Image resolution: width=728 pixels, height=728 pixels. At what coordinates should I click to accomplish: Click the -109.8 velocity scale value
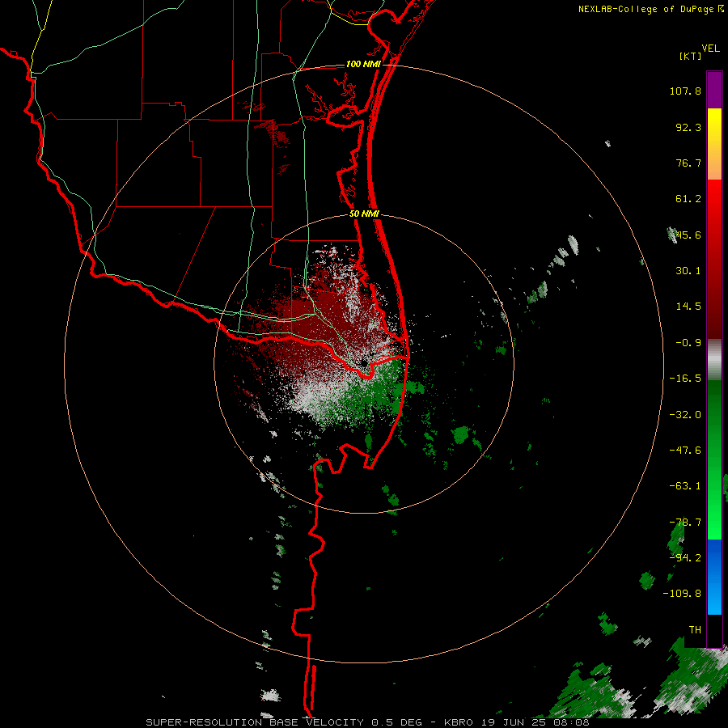click(x=682, y=594)
